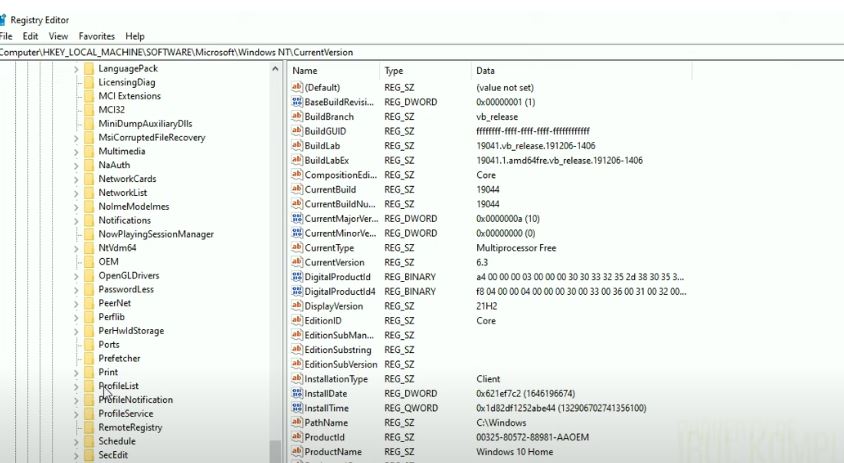Screen dimensions: 844x463
Task: Expand the ProfileList key
Action: (76, 387)
